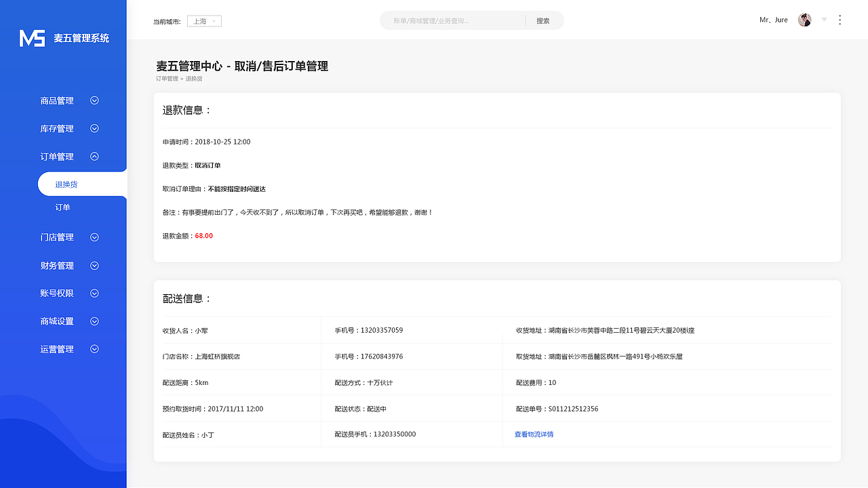The image size is (868, 488).
Task: Select the 运营管理 menu item
Action: point(57,349)
